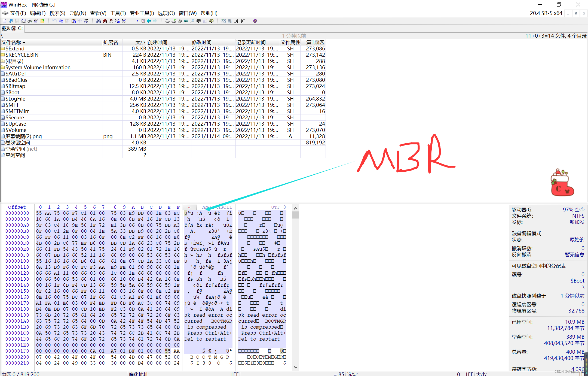588x376 pixels.
Task: Click the yellow gear Options icon
Action: tap(211, 21)
